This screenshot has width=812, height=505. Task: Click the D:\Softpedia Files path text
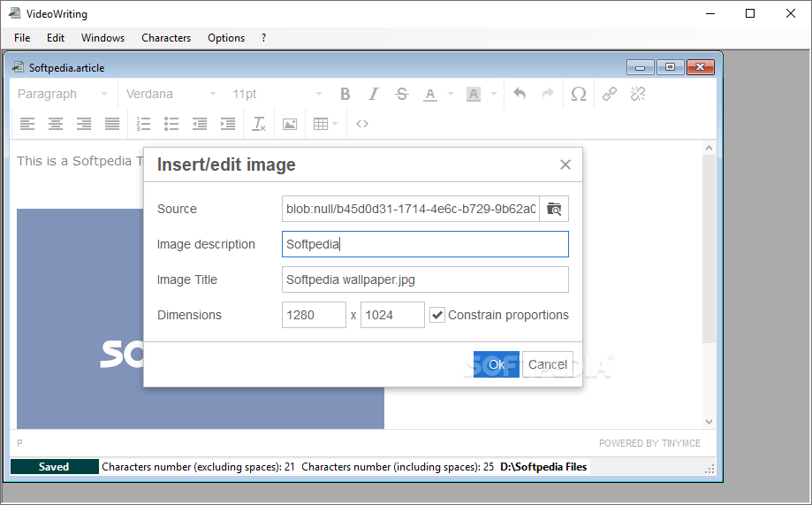[x=543, y=467]
